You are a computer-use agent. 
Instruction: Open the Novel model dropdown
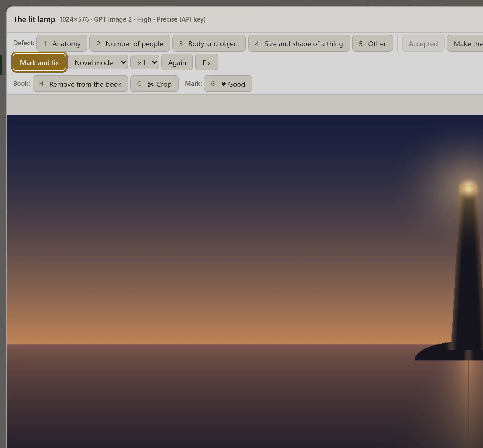[98, 62]
